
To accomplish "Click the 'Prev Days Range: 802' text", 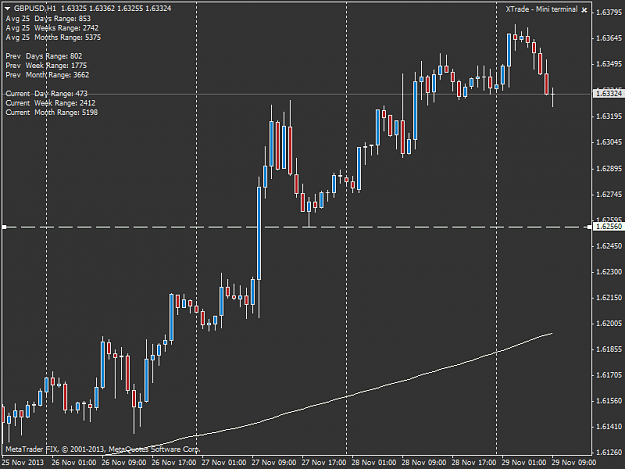I will tap(44, 56).
